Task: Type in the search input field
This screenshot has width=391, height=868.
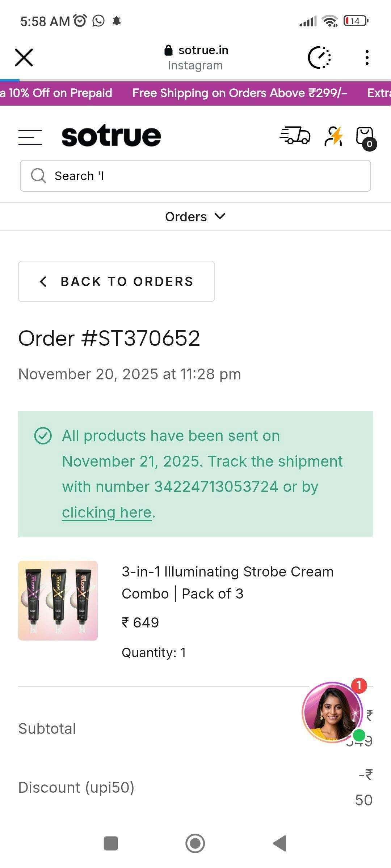Action: pos(210,176)
